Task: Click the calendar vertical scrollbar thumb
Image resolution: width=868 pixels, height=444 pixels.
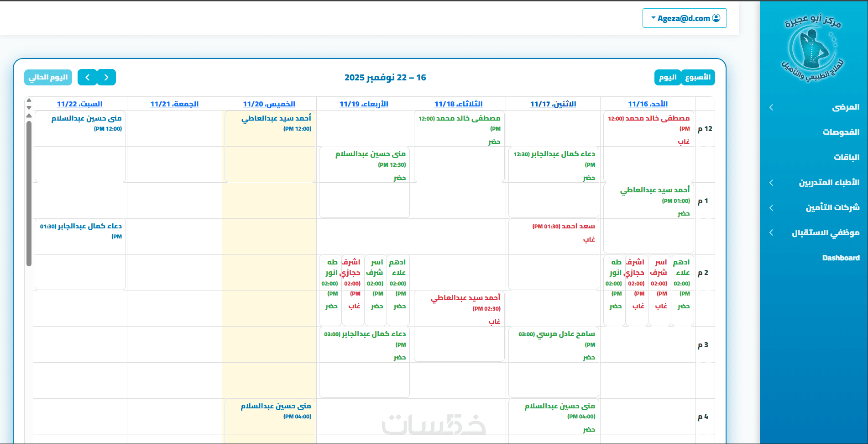Action: pos(29,193)
